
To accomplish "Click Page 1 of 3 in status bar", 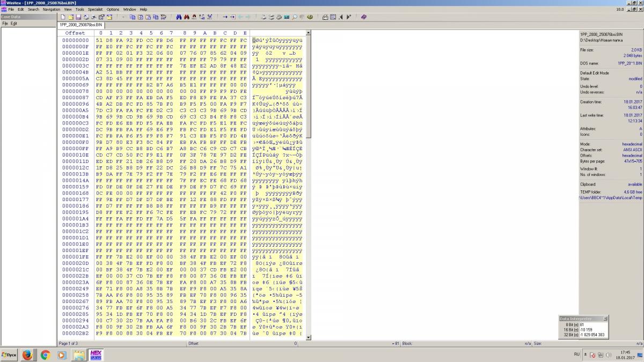I will [68, 343].
